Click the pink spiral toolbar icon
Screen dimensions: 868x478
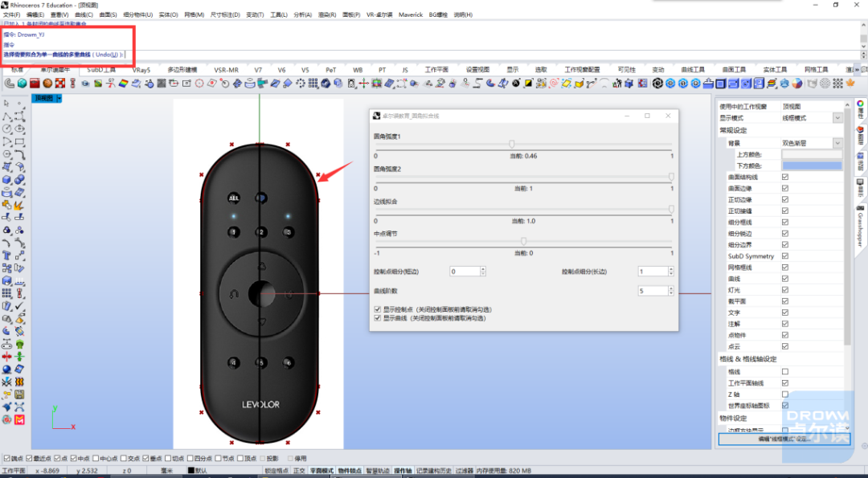[x=554, y=84]
